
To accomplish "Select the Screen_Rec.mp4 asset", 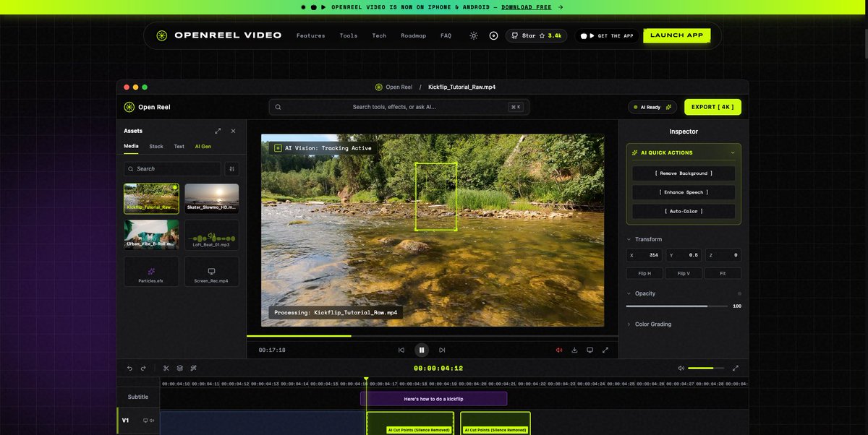I will point(211,272).
